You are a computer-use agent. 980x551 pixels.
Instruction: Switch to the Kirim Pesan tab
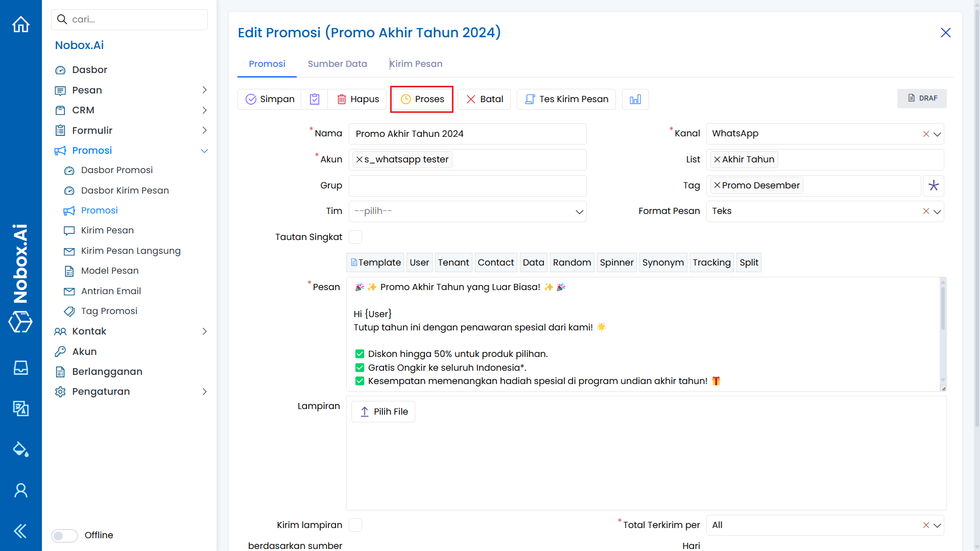point(416,64)
